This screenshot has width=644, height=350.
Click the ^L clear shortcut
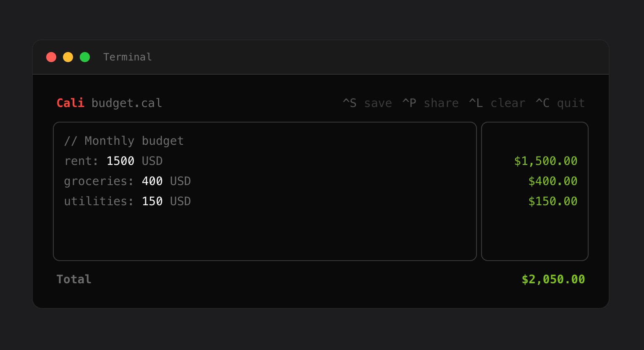click(497, 103)
